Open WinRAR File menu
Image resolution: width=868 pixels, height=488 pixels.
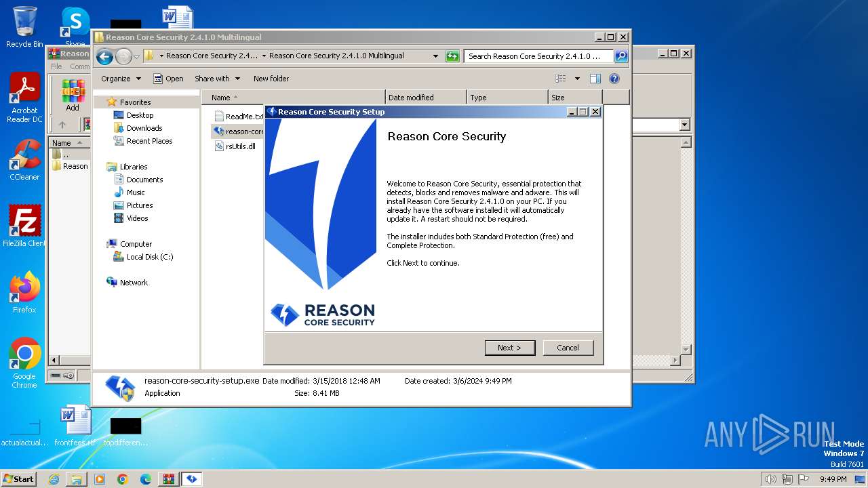[x=56, y=66]
